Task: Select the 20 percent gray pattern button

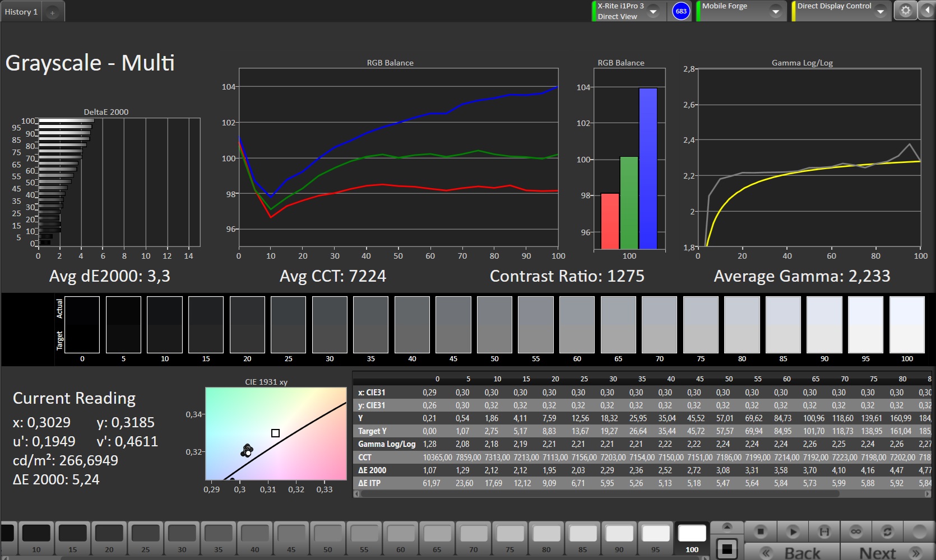Action: coord(109,539)
